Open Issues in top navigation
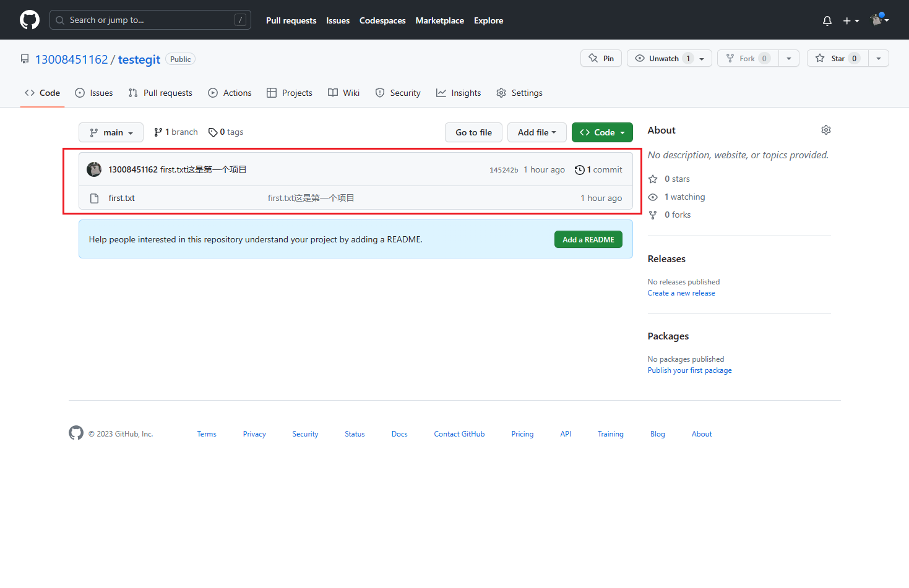 [338, 20]
